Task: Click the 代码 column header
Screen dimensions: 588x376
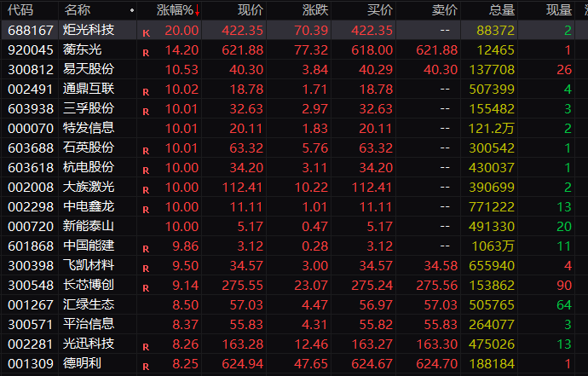Action: click(20, 10)
